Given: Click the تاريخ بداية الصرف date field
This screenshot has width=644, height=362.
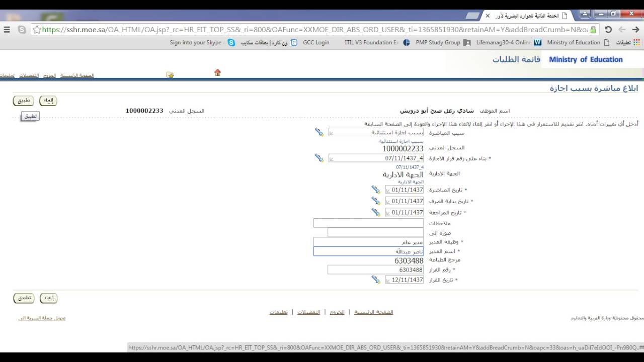Looking at the screenshot, I should point(405,201).
